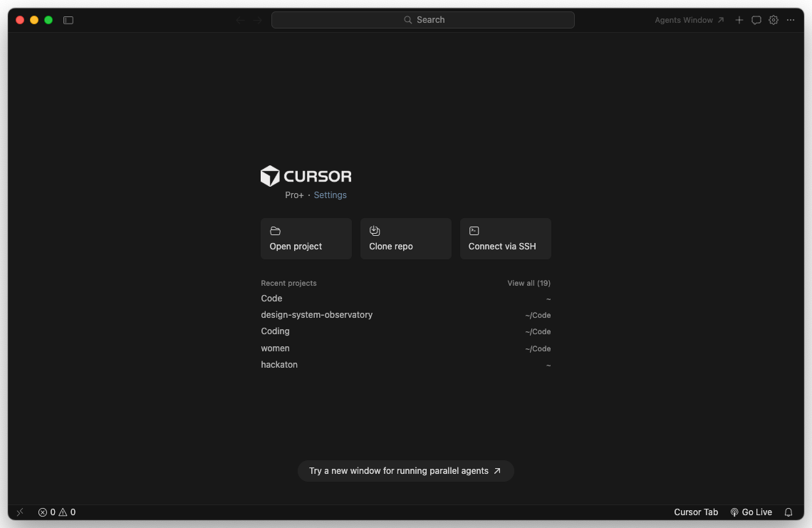The image size is (812, 528).
Task: Close the window with red button
Action: 20,20
